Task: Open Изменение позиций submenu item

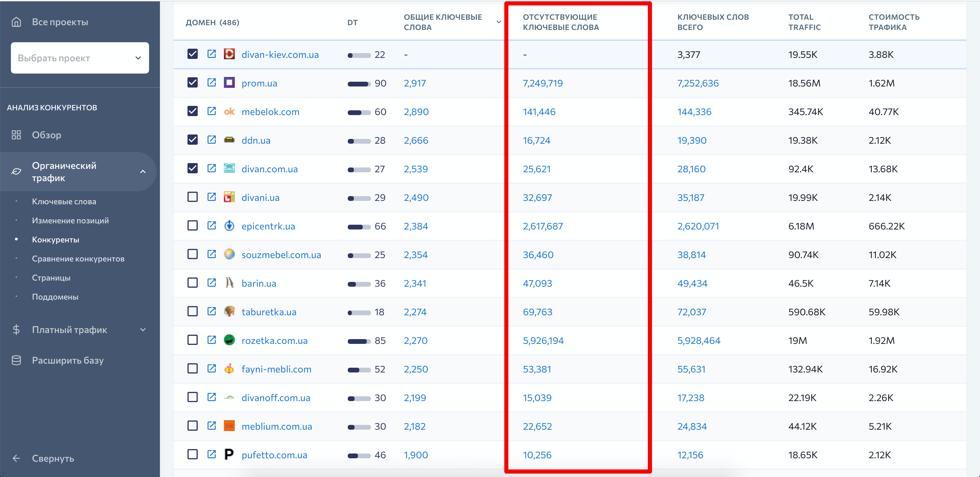Action: tap(70, 220)
